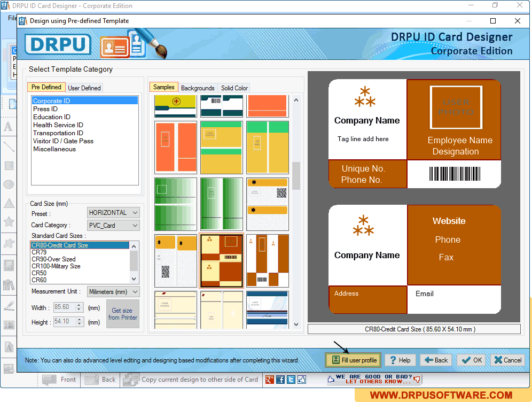Click the 'We are good or bad' feedback banner
The image size is (532, 402).
pos(374,379)
